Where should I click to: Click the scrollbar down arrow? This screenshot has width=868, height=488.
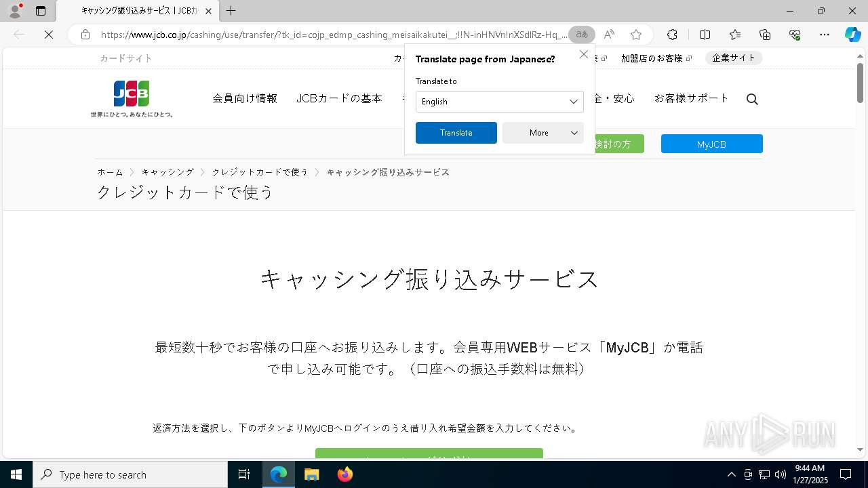[860, 449]
